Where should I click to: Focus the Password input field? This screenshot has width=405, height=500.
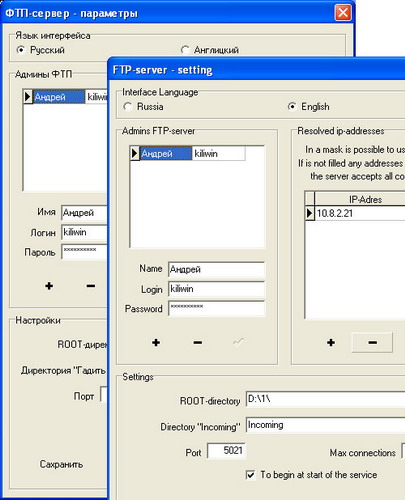pos(217,308)
